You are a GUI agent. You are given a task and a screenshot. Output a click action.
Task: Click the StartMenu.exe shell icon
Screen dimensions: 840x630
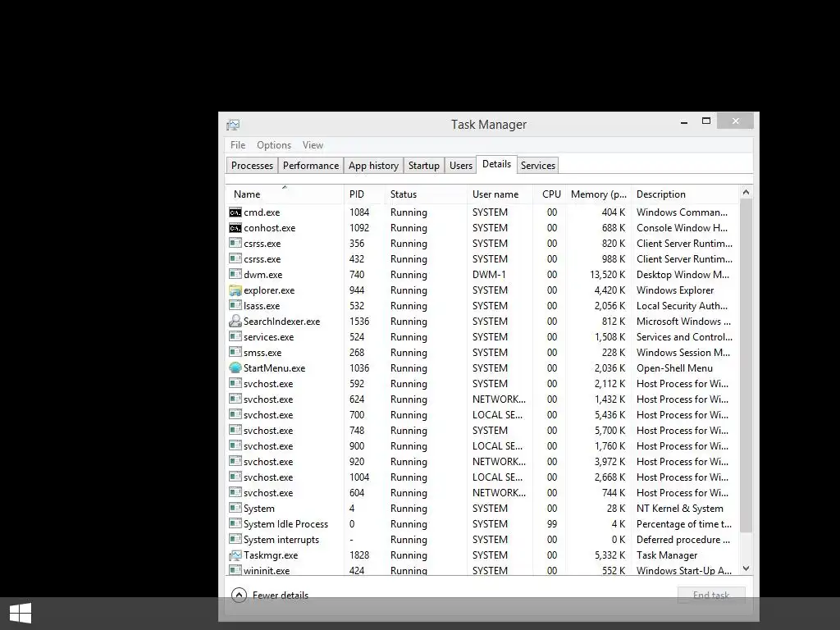(235, 368)
